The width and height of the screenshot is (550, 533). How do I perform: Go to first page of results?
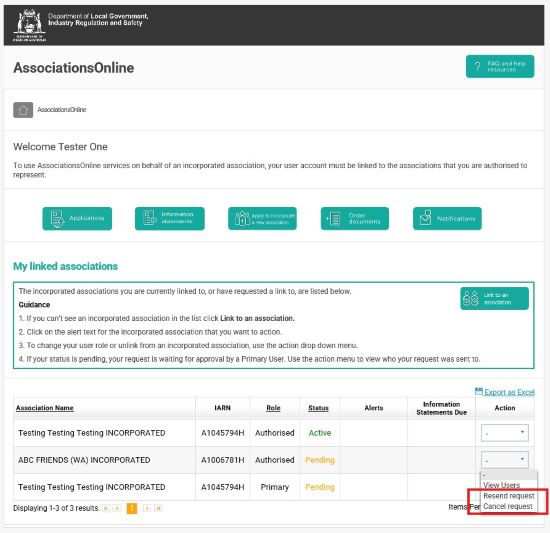tap(106, 508)
